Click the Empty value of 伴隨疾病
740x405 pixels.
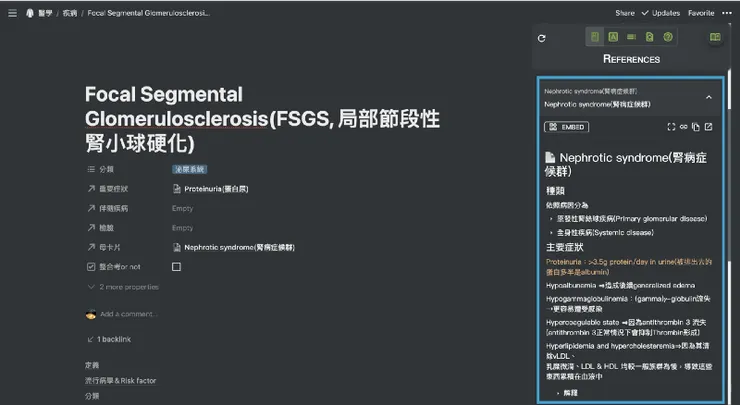(x=183, y=208)
